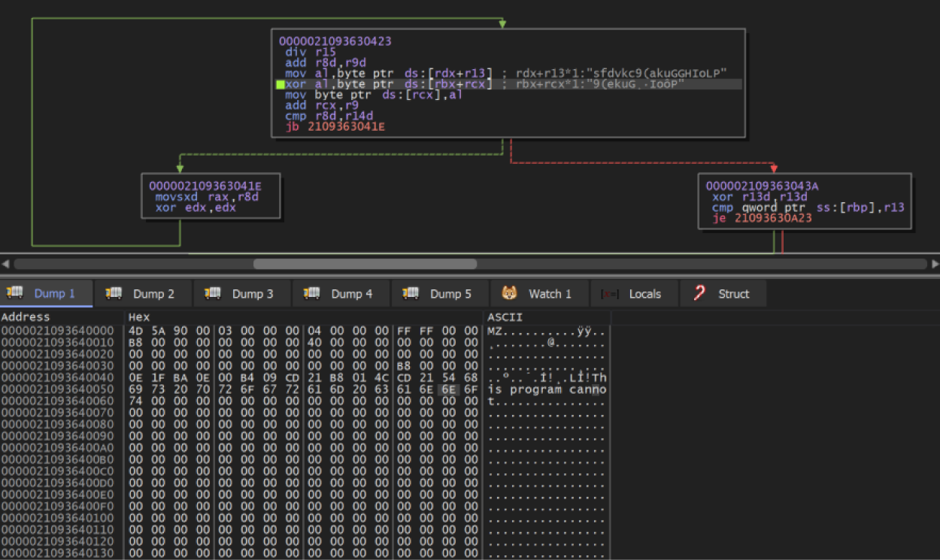The width and height of the screenshot is (940, 560).
Task: Select dump address 00000210936400F0
Action: coord(58,507)
